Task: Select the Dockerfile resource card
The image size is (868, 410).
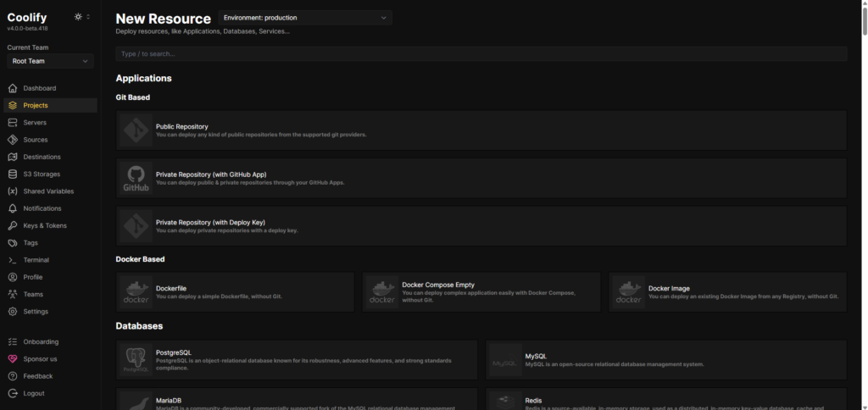Action: point(235,292)
